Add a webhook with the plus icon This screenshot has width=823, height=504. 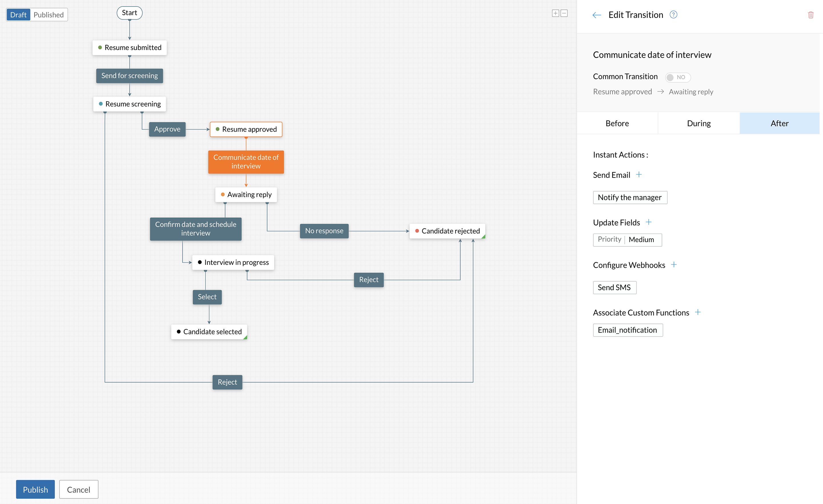point(674,265)
